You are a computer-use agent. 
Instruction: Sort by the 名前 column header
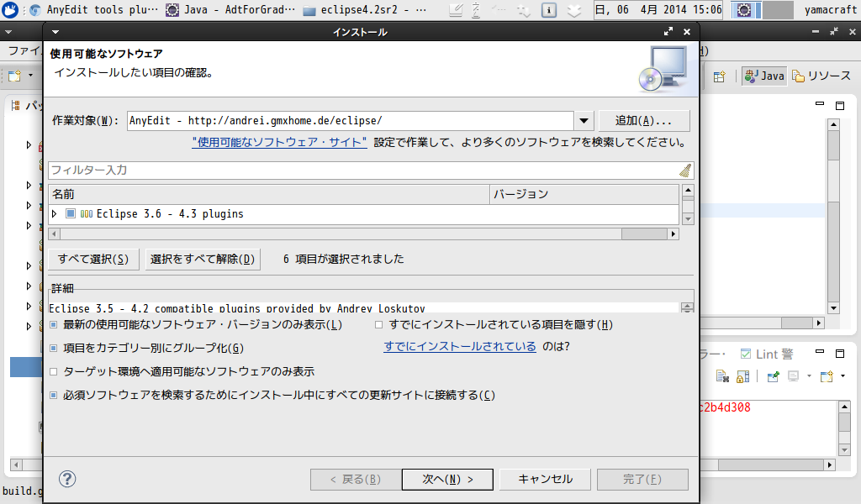pyautogui.click(x=269, y=194)
